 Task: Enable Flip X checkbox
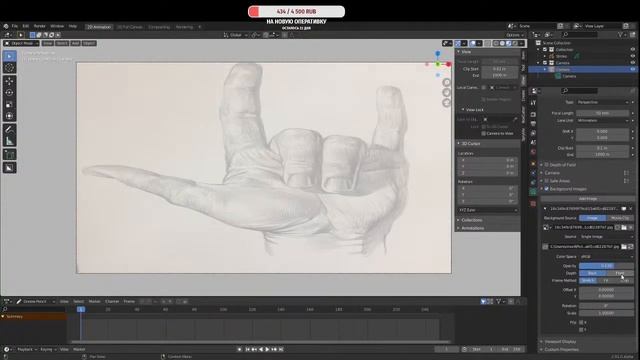pos(581,322)
